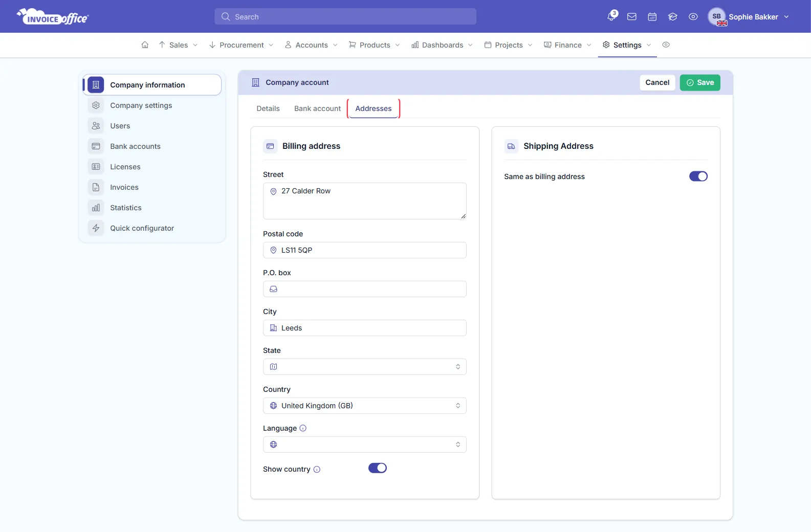Viewport: 811px width, 532px height.
Task: Click the Show country info icon
Action: pos(317,469)
